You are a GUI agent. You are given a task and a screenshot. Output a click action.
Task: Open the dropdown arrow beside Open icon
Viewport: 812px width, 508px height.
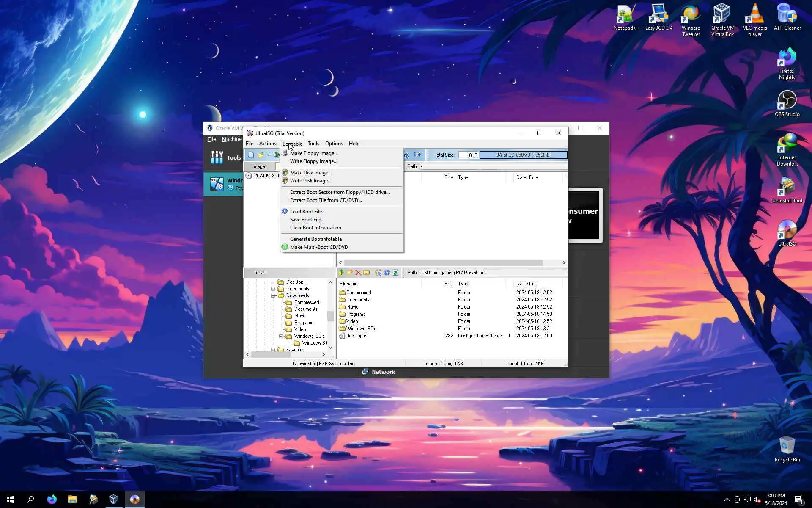[x=268, y=155]
